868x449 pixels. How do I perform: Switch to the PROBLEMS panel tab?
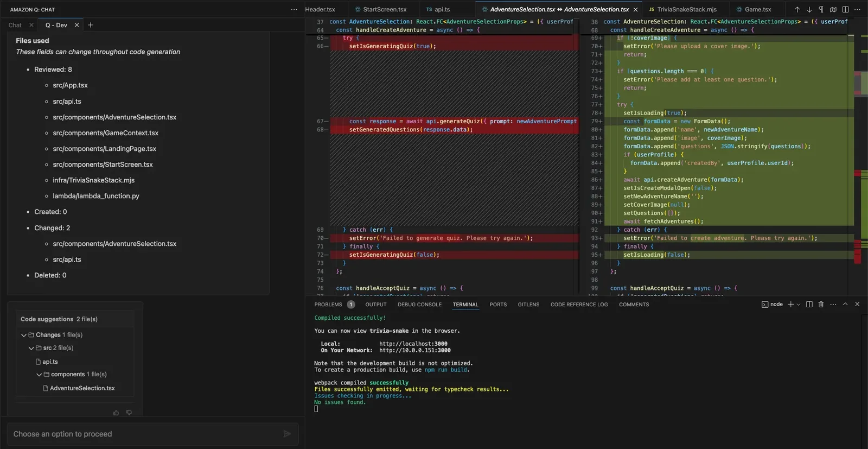(328, 305)
